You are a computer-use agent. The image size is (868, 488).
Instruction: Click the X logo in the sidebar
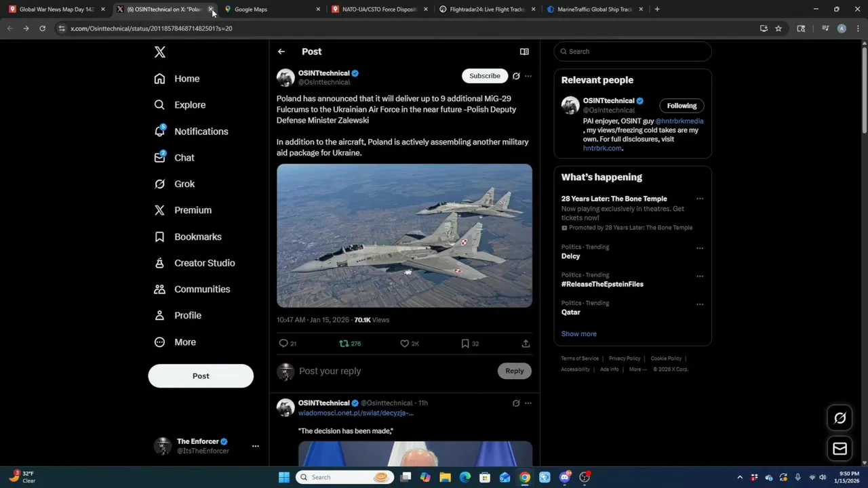[159, 52]
